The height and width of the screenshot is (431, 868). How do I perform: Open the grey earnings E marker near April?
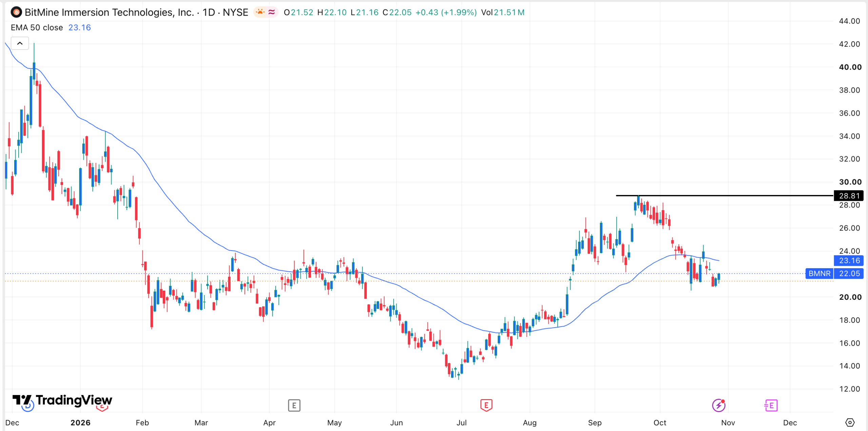[294, 405]
